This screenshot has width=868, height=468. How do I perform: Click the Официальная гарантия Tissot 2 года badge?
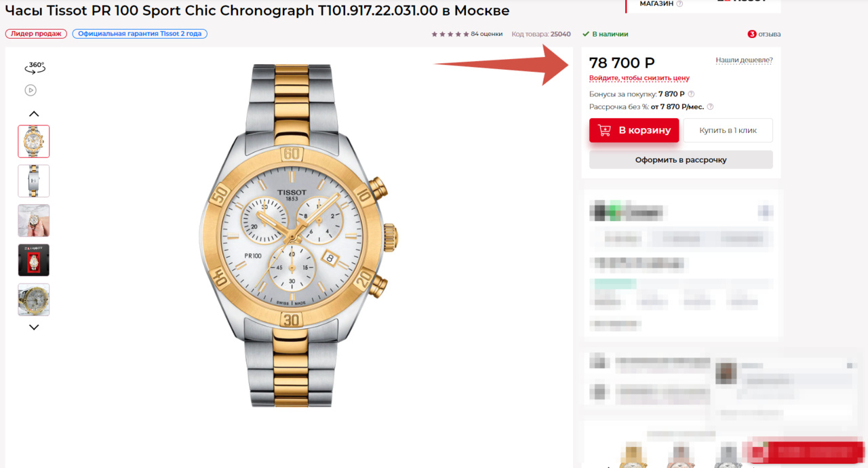[x=140, y=34]
